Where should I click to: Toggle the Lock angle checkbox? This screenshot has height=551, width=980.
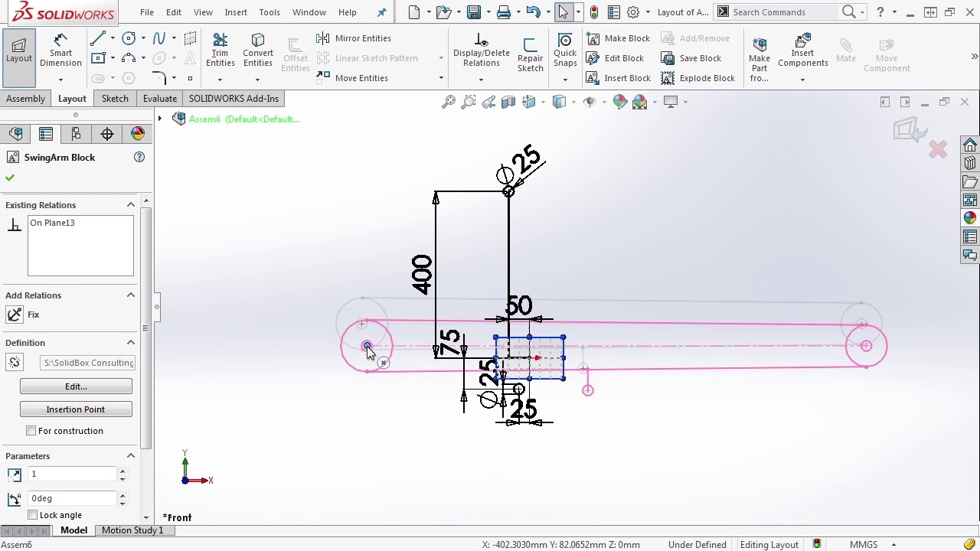[x=33, y=515]
